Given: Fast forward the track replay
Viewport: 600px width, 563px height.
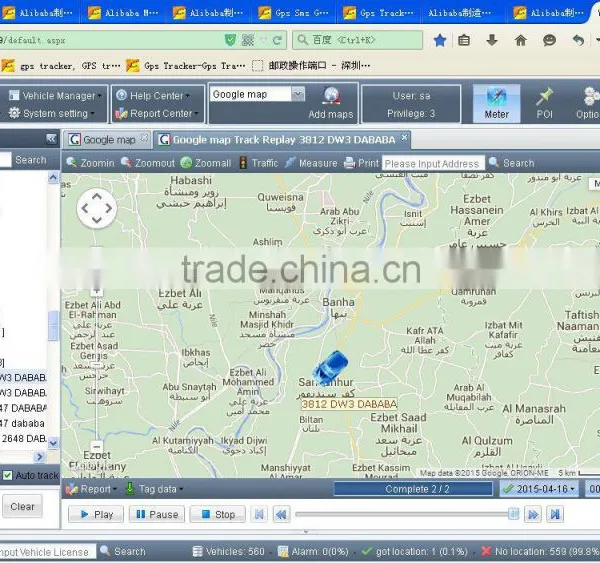Looking at the screenshot, I should (x=533, y=514).
